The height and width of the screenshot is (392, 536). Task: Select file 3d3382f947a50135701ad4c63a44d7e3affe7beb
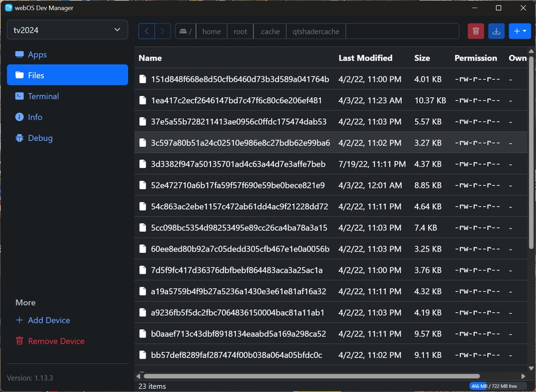(238, 164)
